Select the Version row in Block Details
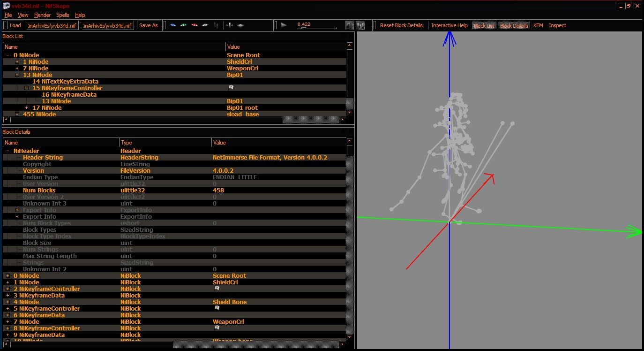The width and height of the screenshot is (644, 351). click(x=175, y=171)
